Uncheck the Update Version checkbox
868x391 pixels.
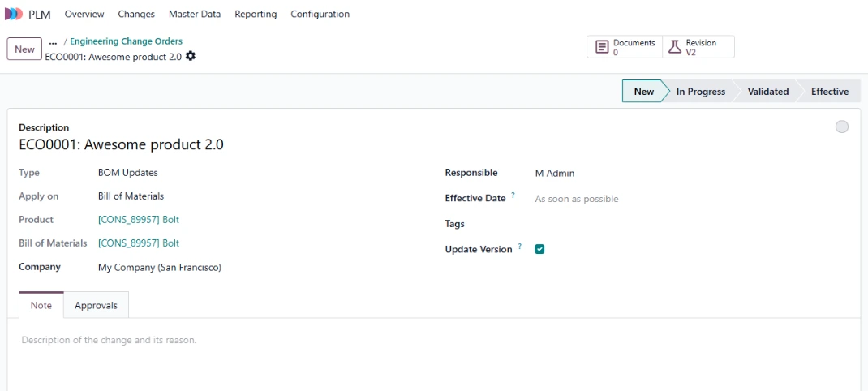coord(539,249)
